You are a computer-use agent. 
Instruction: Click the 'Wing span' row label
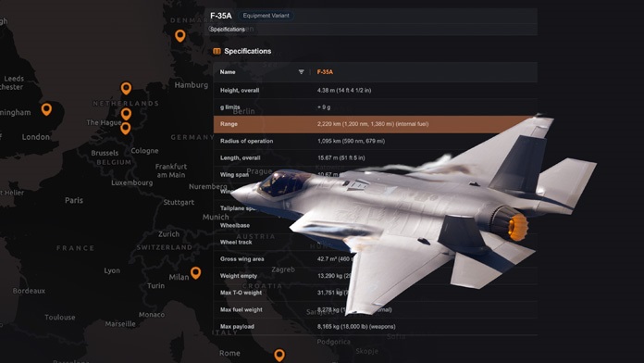point(234,175)
